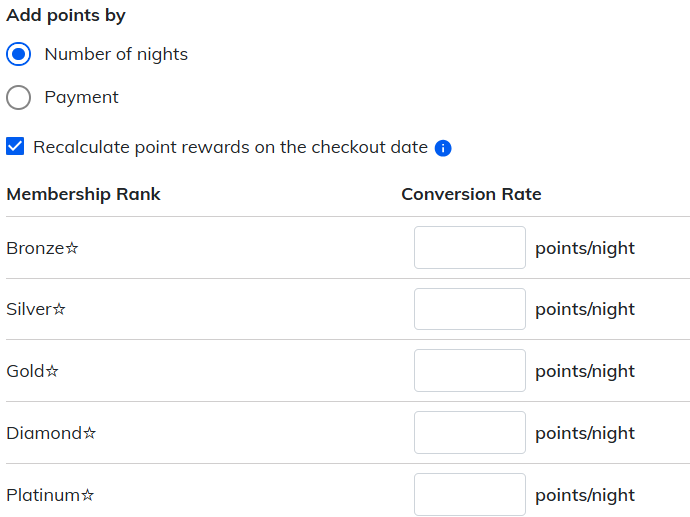This screenshot has height=517, width=690.
Task: Click the info icon beside Recalculate point rewards
Action: tap(443, 148)
